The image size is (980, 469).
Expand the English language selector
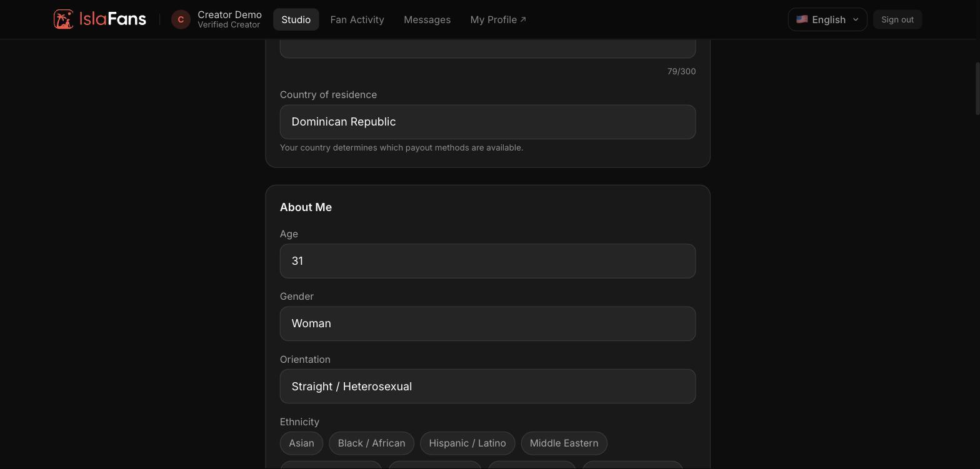[827, 19]
